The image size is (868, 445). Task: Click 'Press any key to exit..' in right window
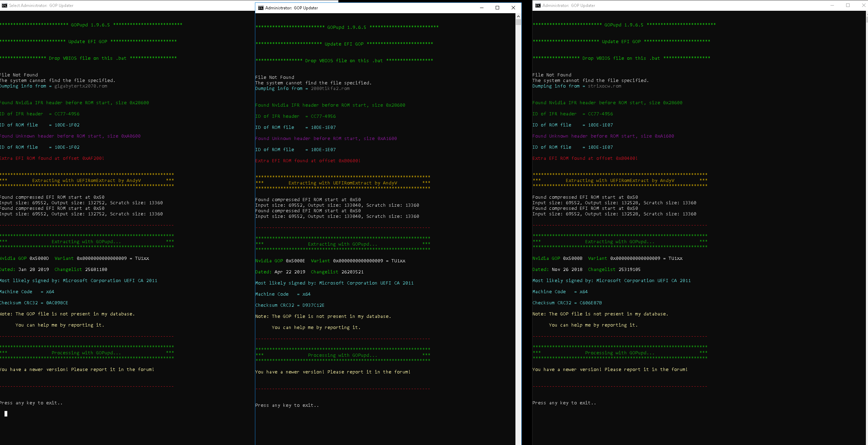(564, 403)
